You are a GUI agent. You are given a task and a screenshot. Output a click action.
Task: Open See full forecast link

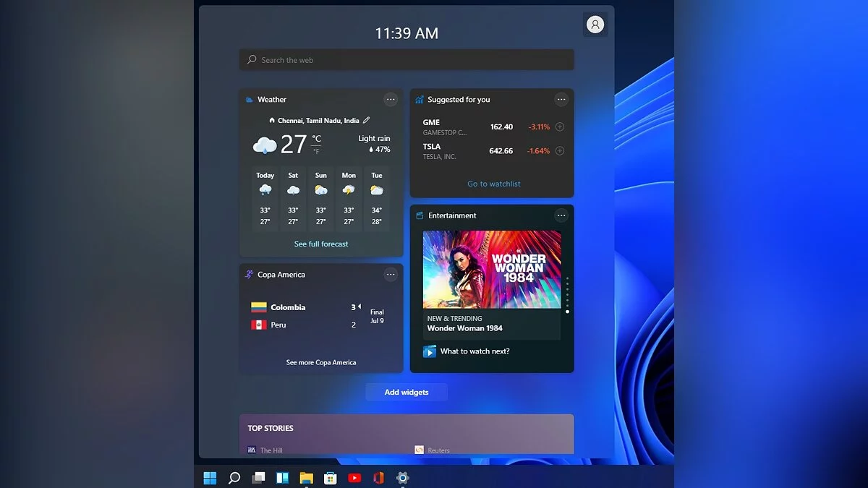click(321, 244)
